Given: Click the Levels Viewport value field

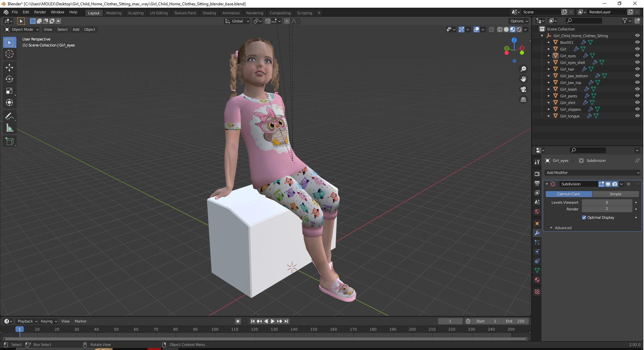Looking at the screenshot, I should tap(607, 202).
